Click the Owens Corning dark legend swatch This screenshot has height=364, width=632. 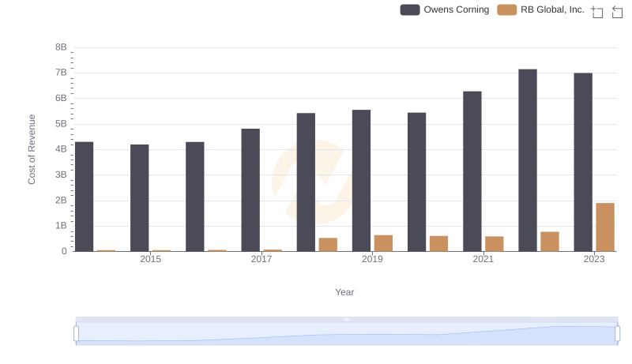(x=410, y=9)
